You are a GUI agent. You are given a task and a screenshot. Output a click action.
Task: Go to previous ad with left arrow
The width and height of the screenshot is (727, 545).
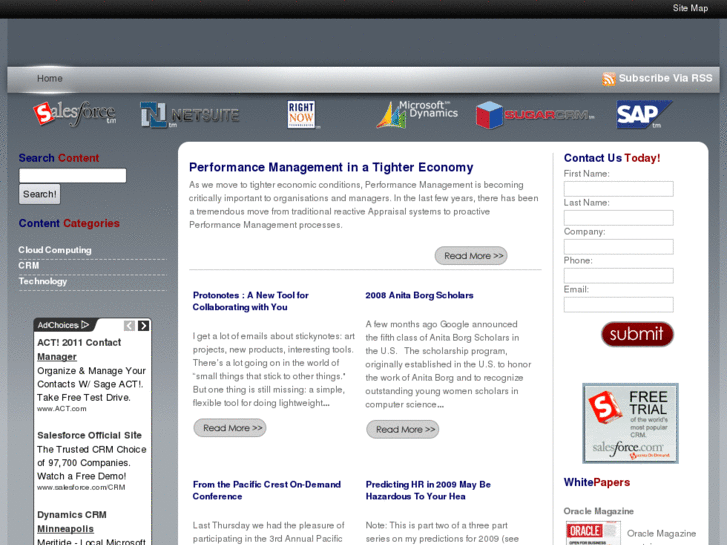point(129,326)
